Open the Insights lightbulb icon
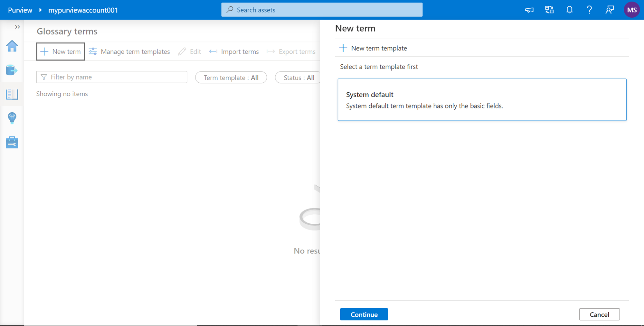Screen dimensions: 644x326 (x=12, y=118)
